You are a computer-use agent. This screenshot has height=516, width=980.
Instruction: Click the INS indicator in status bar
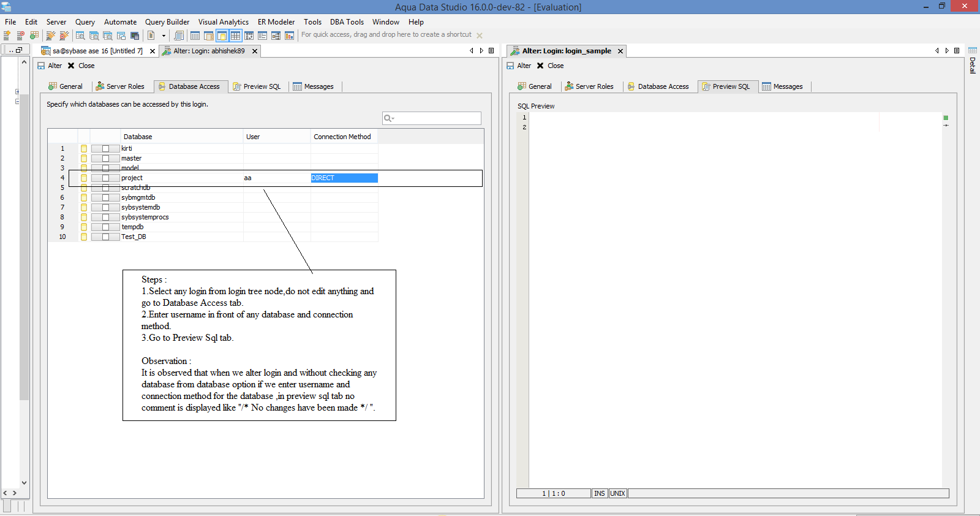point(600,493)
